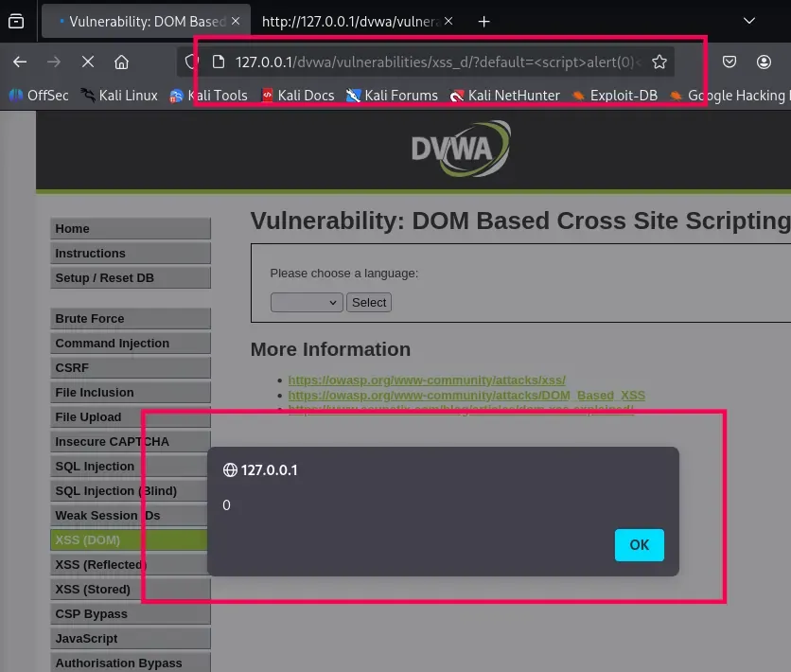This screenshot has height=672, width=791.
Task: Click the Please choose a language label
Action: (x=344, y=274)
